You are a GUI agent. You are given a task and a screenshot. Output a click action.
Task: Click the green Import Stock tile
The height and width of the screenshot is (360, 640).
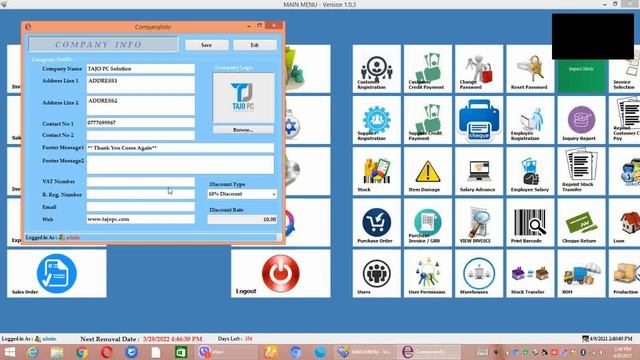(x=581, y=76)
